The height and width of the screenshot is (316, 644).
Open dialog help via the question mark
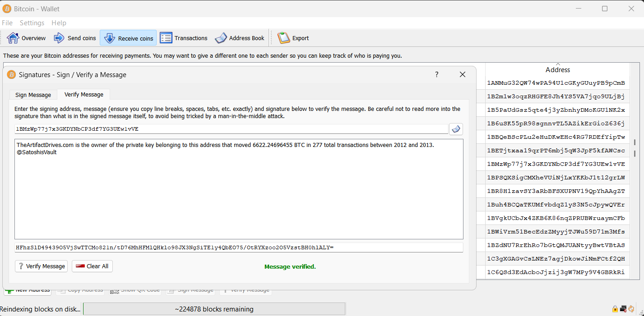coord(436,74)
